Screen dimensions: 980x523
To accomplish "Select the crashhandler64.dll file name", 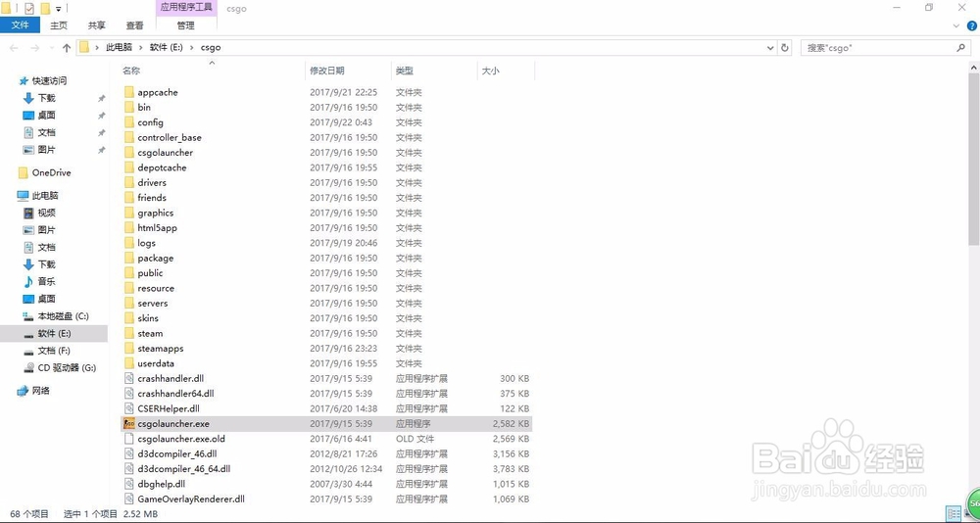I will click(175, 393).
